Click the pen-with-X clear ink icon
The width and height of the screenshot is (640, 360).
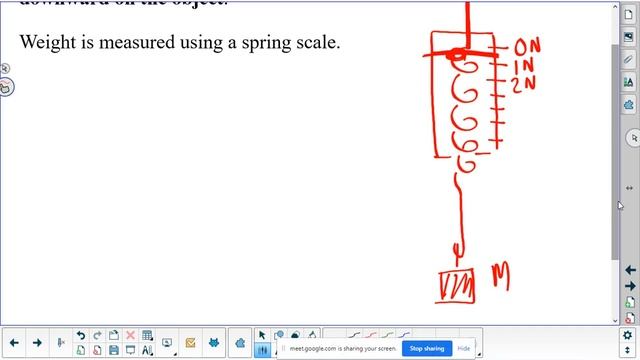pos(61,343)
